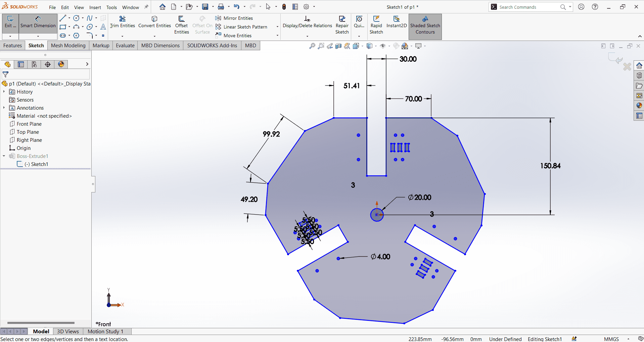This screenshot has height=342, width=644.
Task: Open the DisplayManager tab icon
Action: click(61, 64)
